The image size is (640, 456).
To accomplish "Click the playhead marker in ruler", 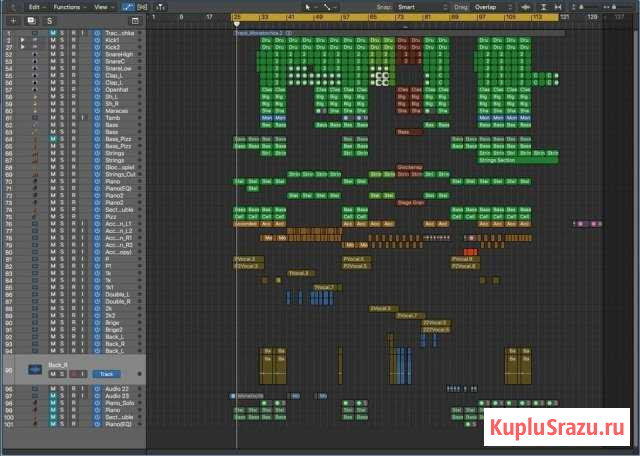I will (236, 24).
